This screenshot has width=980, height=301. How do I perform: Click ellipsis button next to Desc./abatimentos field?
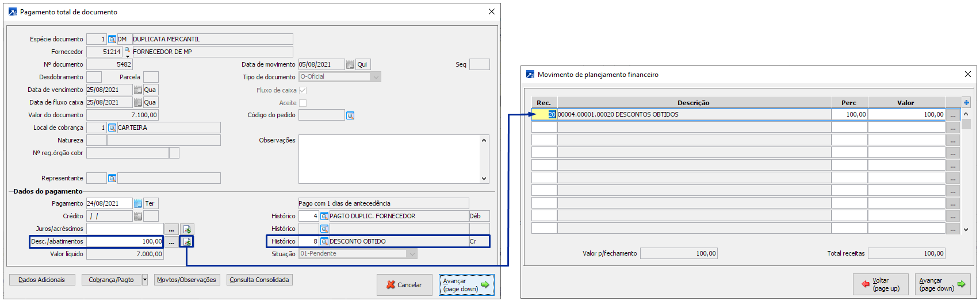point(171,242)
